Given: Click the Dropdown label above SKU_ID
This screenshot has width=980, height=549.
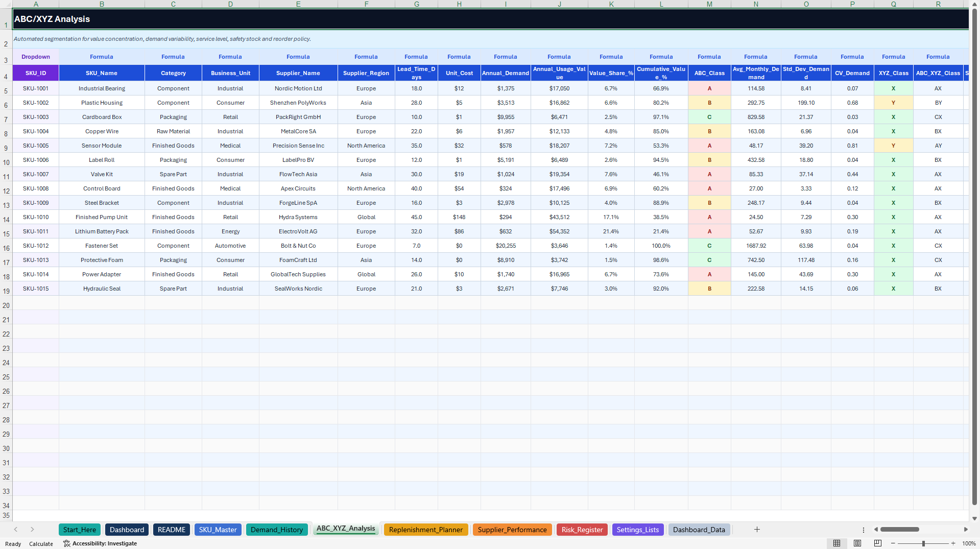Looking at the screenshot, I should (36, 57).
